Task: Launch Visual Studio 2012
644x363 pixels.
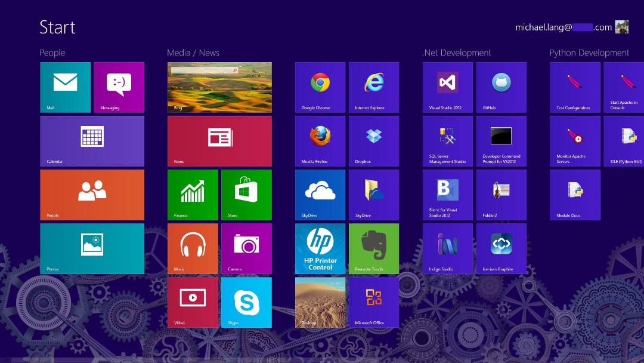Action: [448, 87]
